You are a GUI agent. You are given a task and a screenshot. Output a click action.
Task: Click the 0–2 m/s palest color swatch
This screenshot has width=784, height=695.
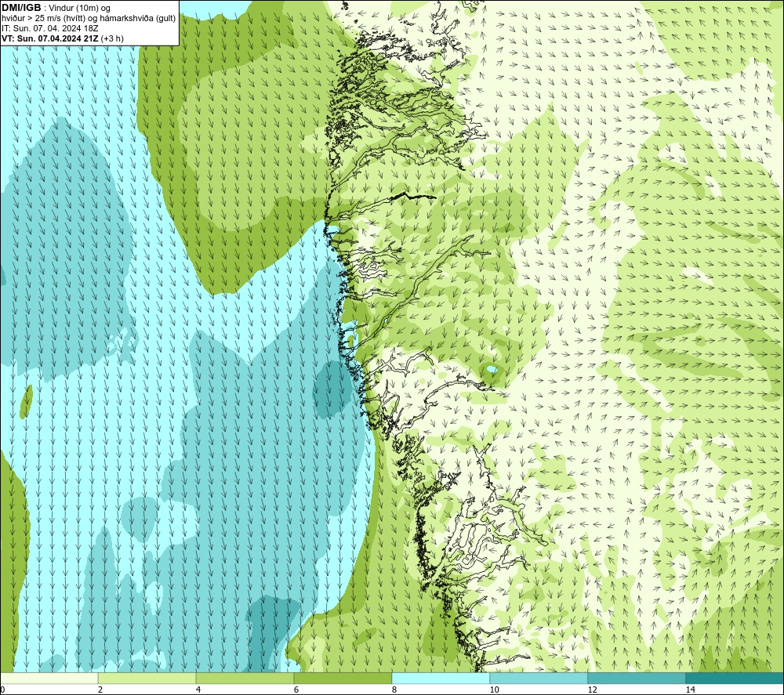[x=49, y=679]
